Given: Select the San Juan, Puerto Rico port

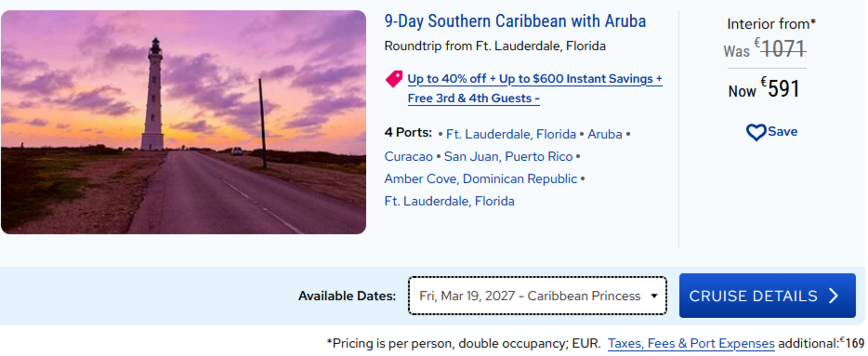Looking at the screenshot, I should (508, 157).
